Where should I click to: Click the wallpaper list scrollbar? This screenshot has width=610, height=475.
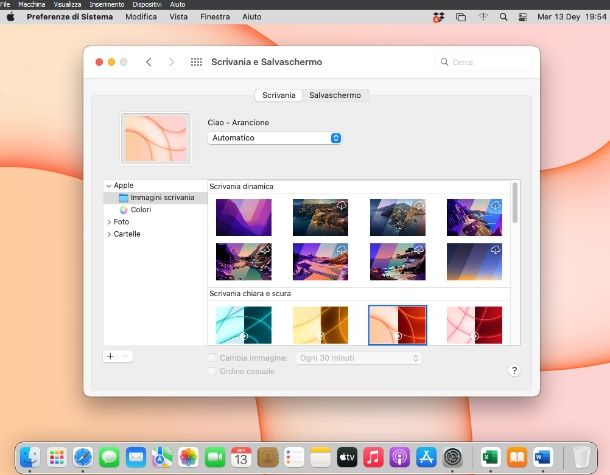(515, 202)
